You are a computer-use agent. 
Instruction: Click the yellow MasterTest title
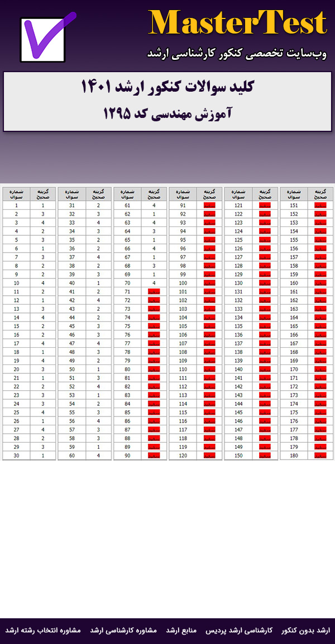pos(237,23)
